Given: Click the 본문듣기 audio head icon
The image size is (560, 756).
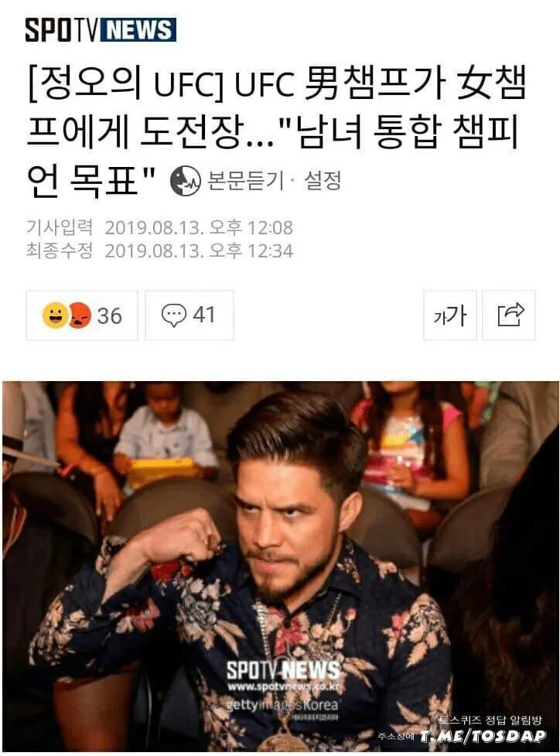Looking at the screenshot, I should coord(185,180).
